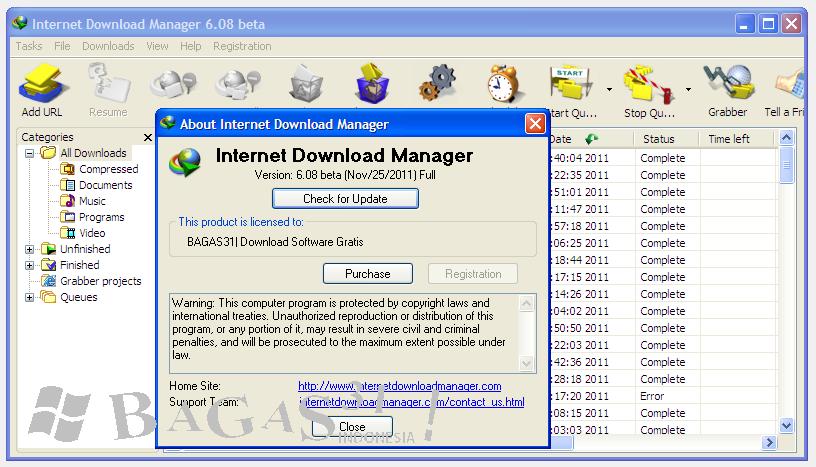Open the File menu
Image resolution: width=816 pixels, height=467 pixels.
62,46
